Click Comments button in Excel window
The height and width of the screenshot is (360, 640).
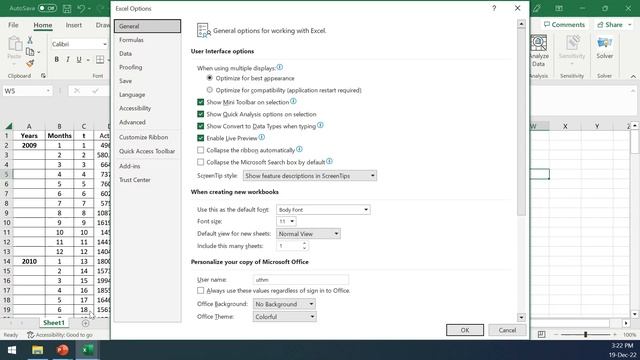click(x=564, y=25)
